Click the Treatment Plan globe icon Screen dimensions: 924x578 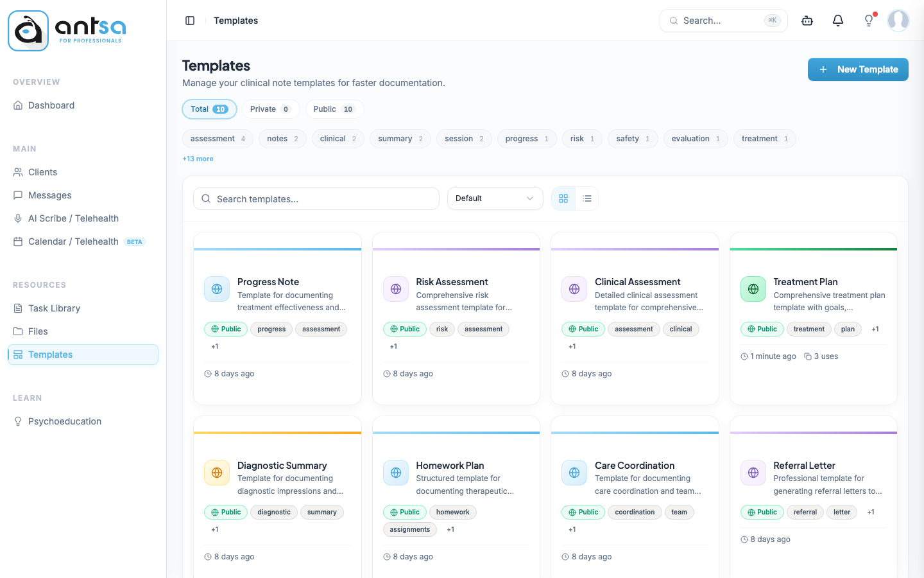[x=753, y=289]
